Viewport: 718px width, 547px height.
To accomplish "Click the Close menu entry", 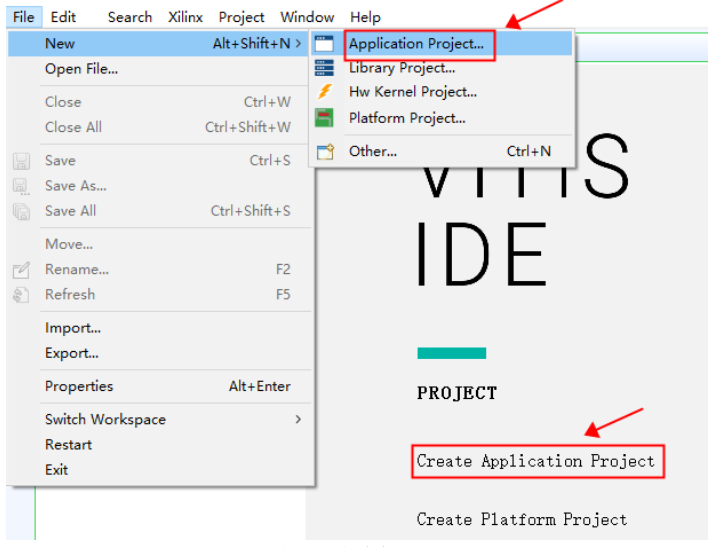I will pos(158,102).
